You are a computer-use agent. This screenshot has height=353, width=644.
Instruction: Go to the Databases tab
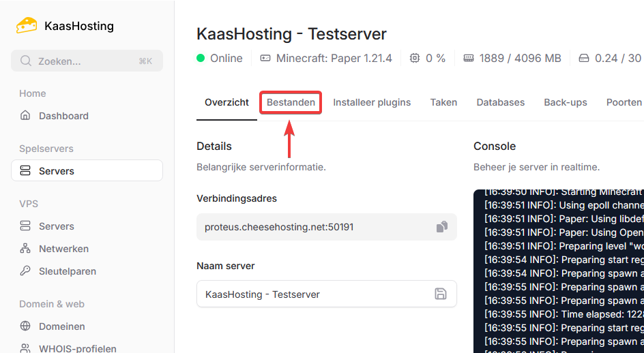(x=500, y=102)
